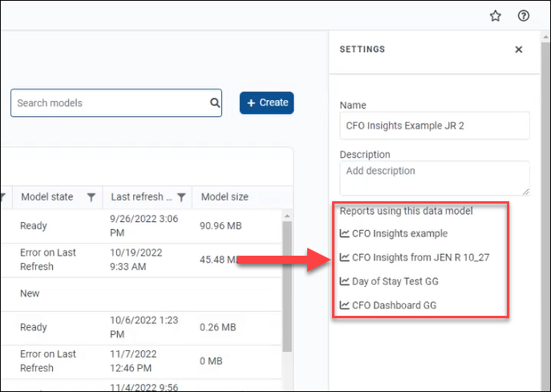The width and height of the screenshot is (551, 392).
Task: Click the Create button
Action: [267, 103]
